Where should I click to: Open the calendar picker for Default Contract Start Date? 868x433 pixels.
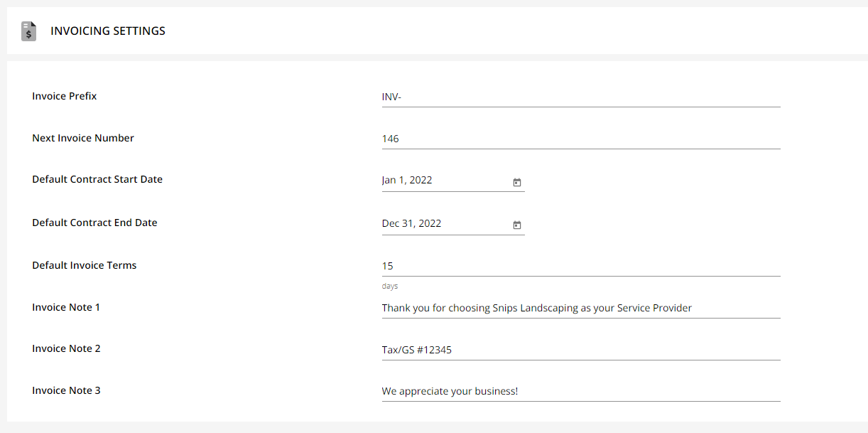tap(517, 183)
